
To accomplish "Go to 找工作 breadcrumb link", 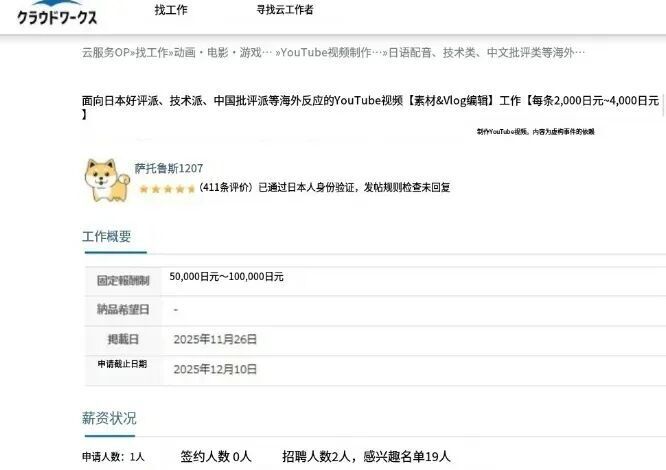I will point(152,53).
